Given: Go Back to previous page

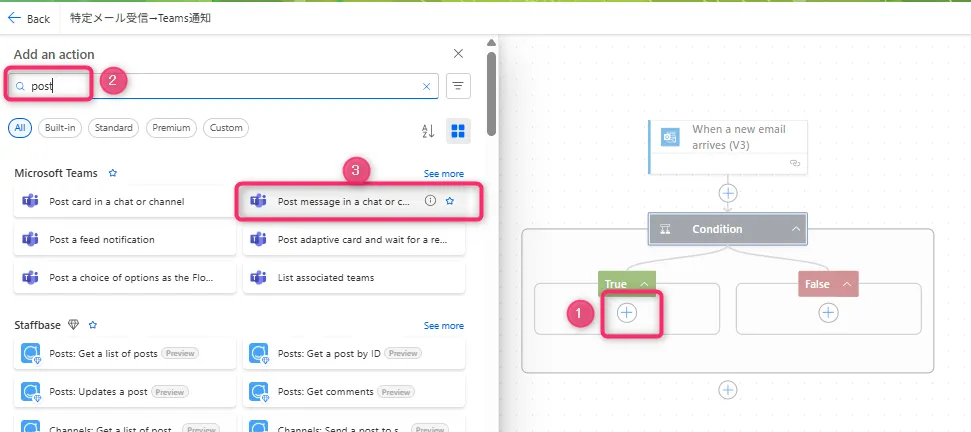Looking at the screenshot, I should click(29, 18).
